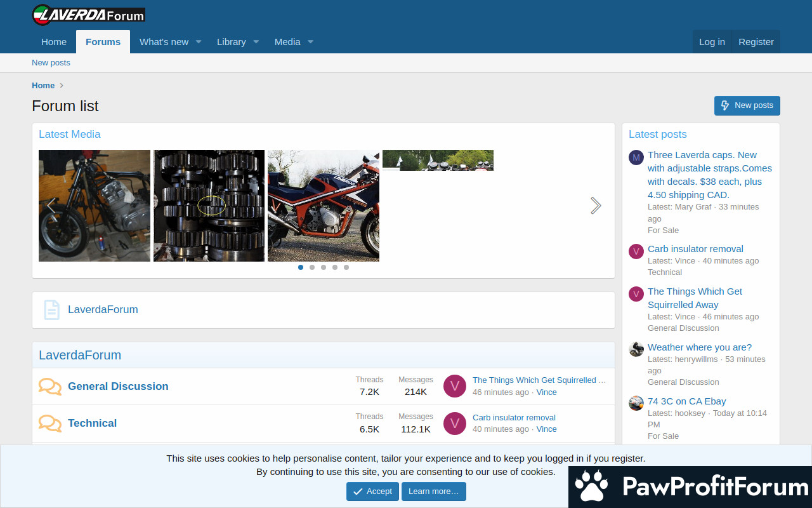Click Vince avatar in General Discussion row
This screenshot has height=508, width=812.
click(x=455, y=386)
